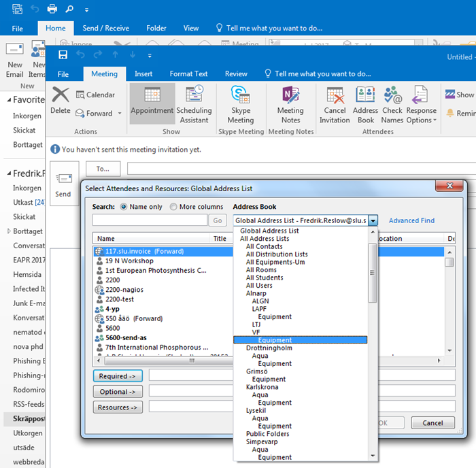
Task: Click address list dropdown scrollbar thumb
Action: pyautogui.click(x=373, y=273)
